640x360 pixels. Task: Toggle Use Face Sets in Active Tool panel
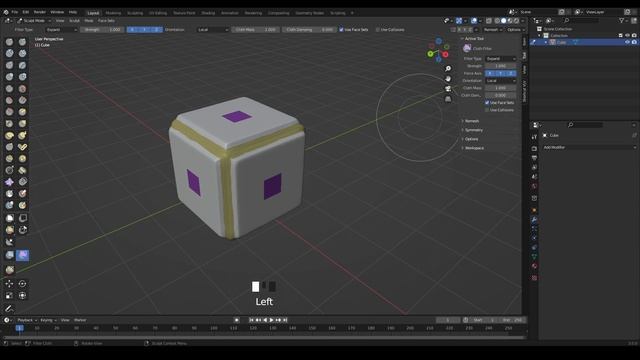tap(487, 102)
